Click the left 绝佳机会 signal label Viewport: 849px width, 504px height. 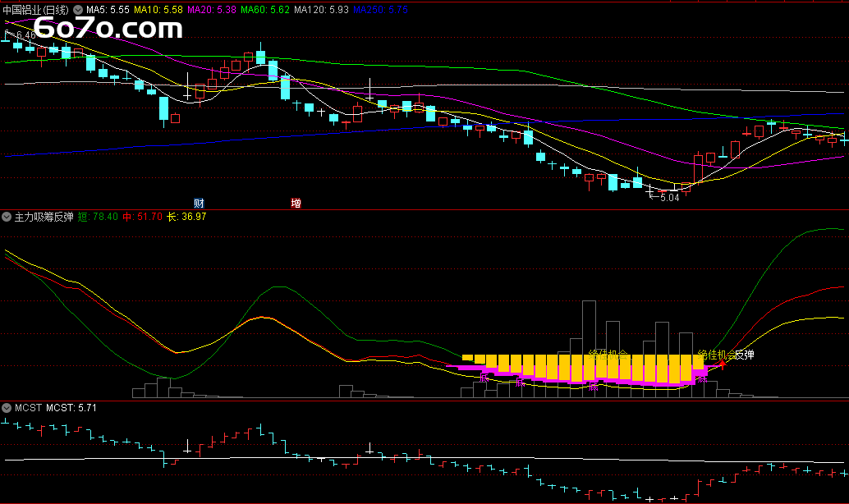point(608,355)
